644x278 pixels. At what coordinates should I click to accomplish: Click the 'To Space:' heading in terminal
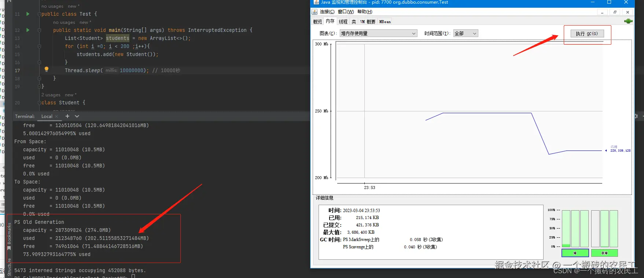(27, 182)
